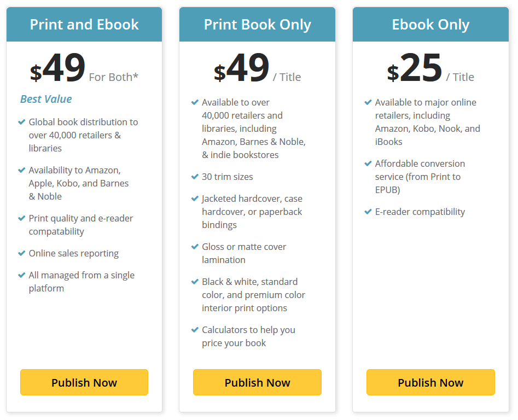Viewport: 518px width, 420px height.
Task: Click checkmark beside Global book distribution
Action: 22,122
